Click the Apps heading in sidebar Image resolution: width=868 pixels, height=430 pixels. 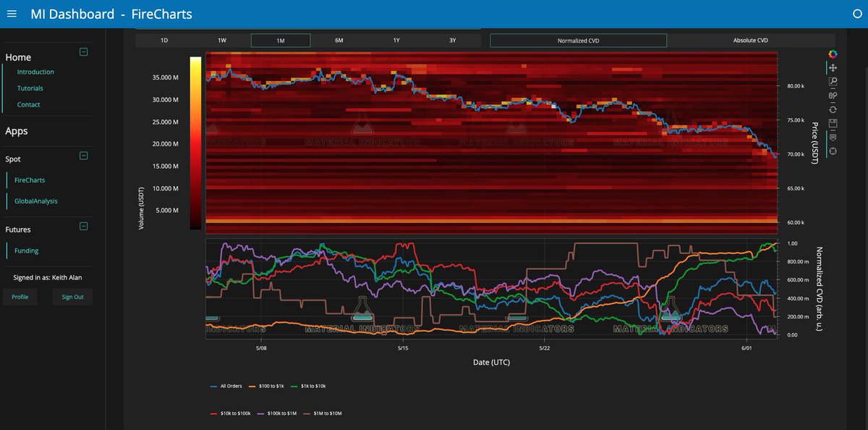[17, 131]
